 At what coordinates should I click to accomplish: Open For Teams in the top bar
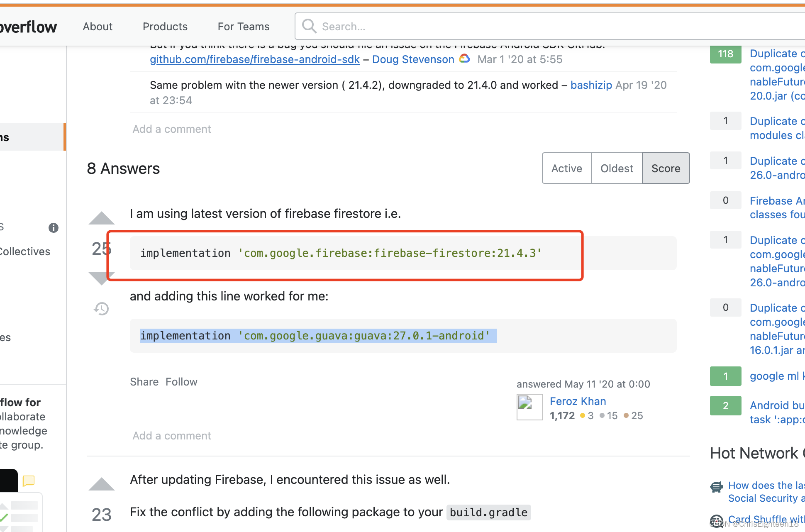point(244,27)
